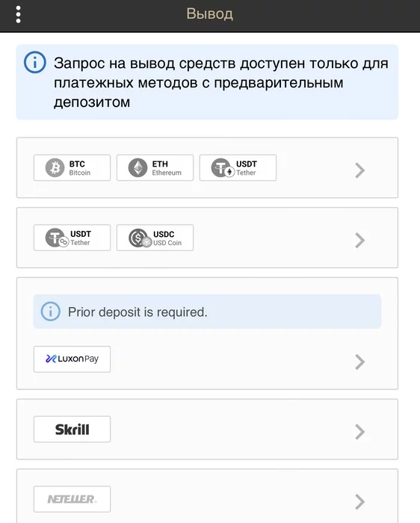This screenshot has height=523, width=420.
Task: Open the three-dot menu
Action: [x=18, y=14]
